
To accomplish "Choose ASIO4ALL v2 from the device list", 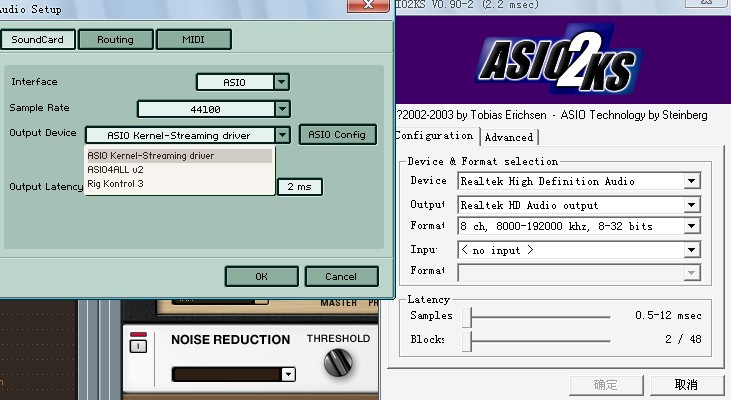I will [x=179, y=170].
